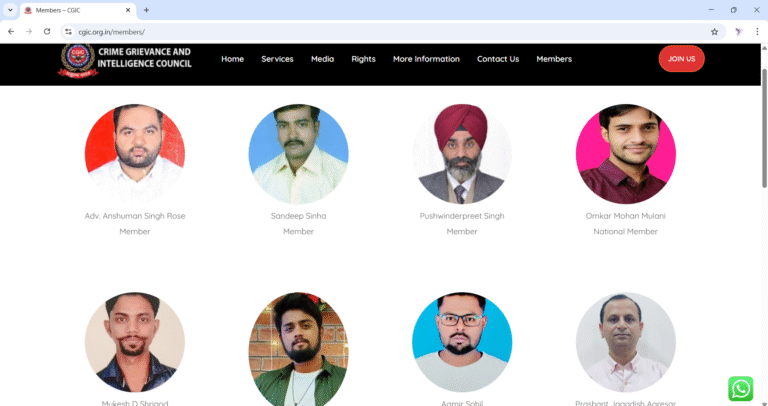
Task: Expand the tab search dropdown arrow
Action: tap(10, 10)
